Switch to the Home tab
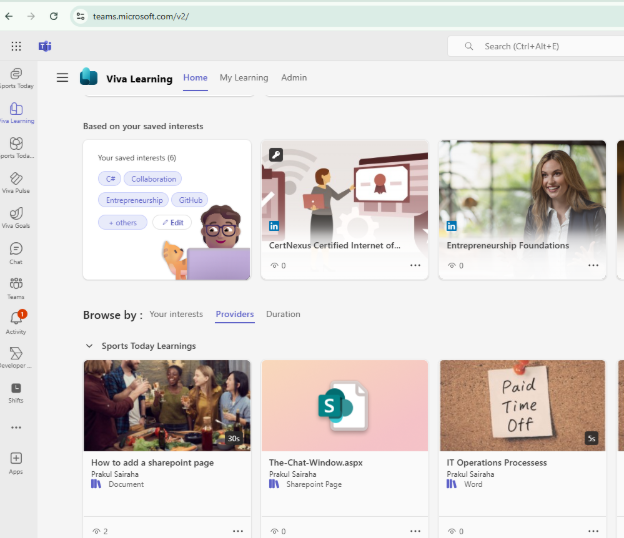The image size is (624, 538). (195, 78)
